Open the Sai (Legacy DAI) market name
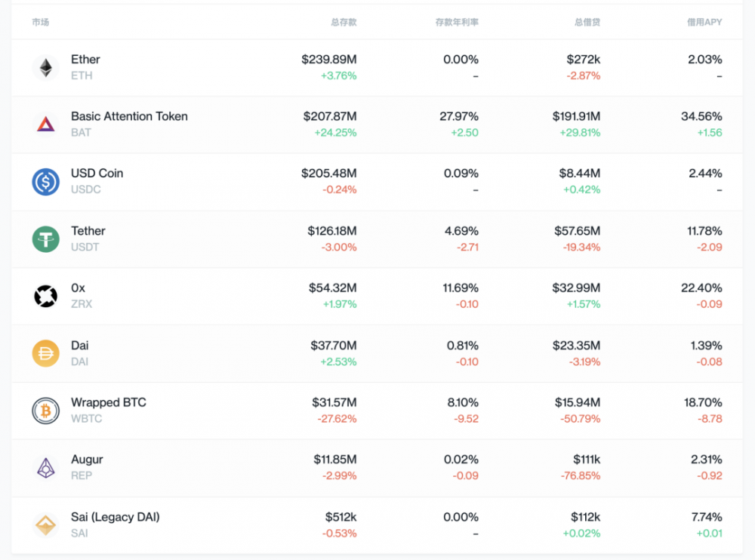755x560 pixels. pos(115,517)
